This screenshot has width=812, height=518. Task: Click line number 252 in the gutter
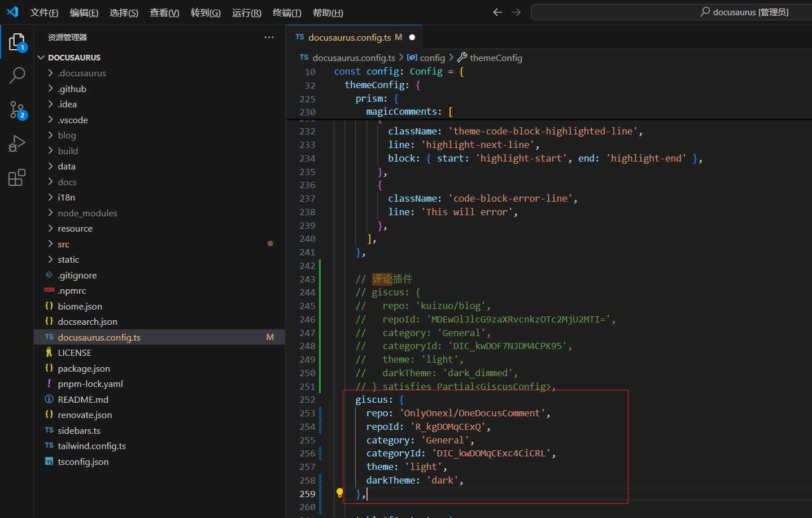[307, 399]
